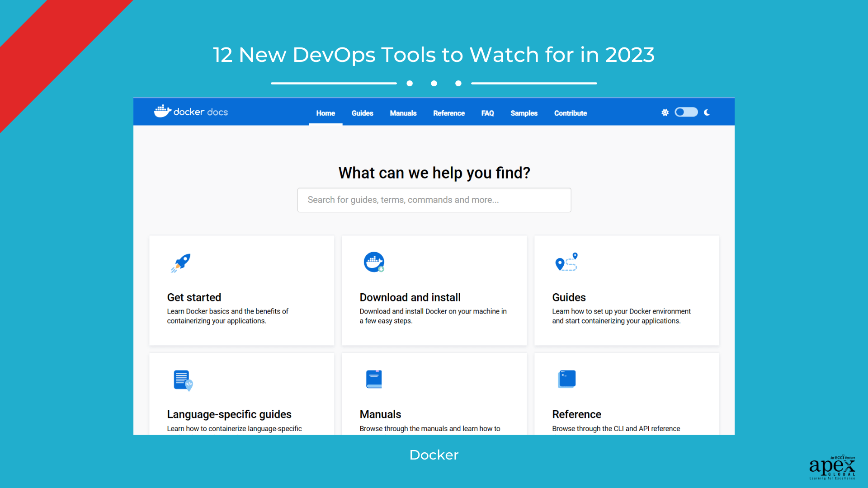Click the Get started card title
Image resolution: width=868 pixels, height=488 pixels.
pos(193,297)
